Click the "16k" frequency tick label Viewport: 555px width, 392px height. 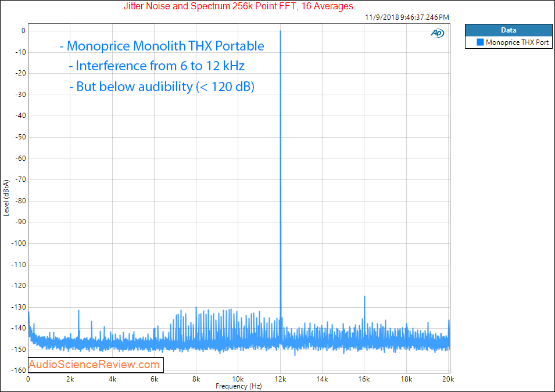click(x=364, y=379)
